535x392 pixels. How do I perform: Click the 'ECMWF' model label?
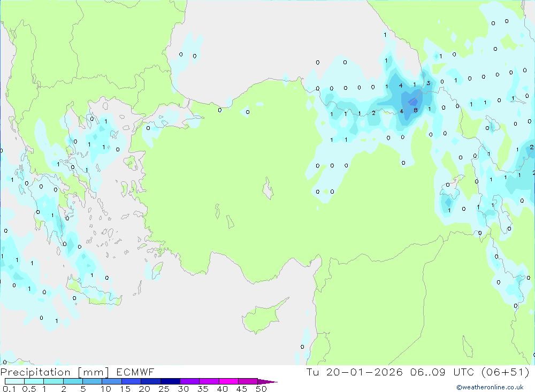(135, 372)
